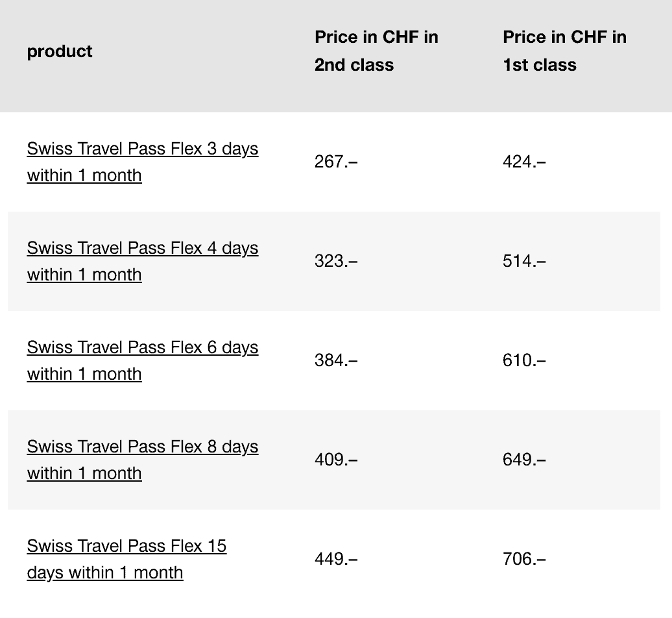Click 'Price in CHF in 1st class' header
The image size is (672, 618).
(564, 51)
